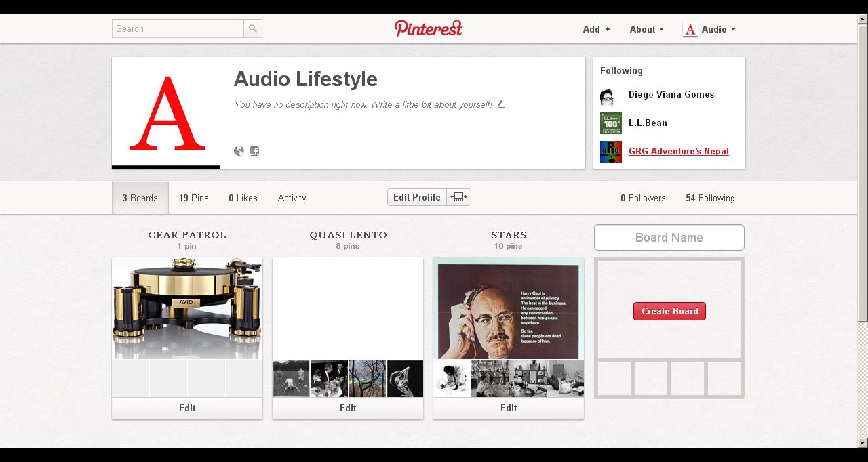This screenshot has width=868, height=462.
Task: Click the small A icon beside Audio
Action: [690, 29]
